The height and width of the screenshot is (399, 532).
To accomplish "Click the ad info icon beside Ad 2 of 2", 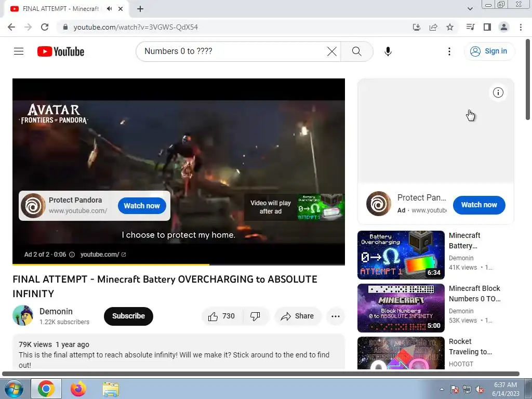I will tap(72, 255).
